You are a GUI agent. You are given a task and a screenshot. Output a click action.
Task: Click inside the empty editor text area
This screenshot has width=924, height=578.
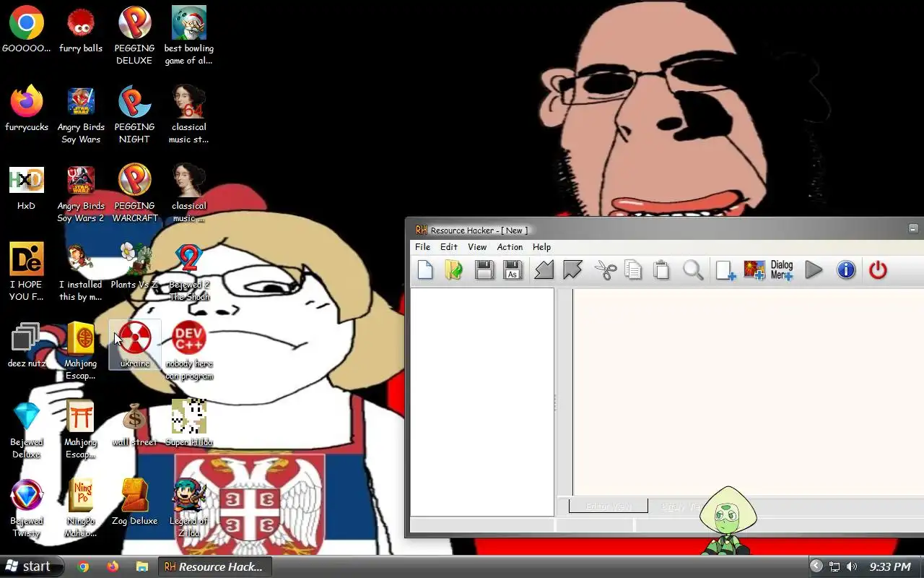748,392
